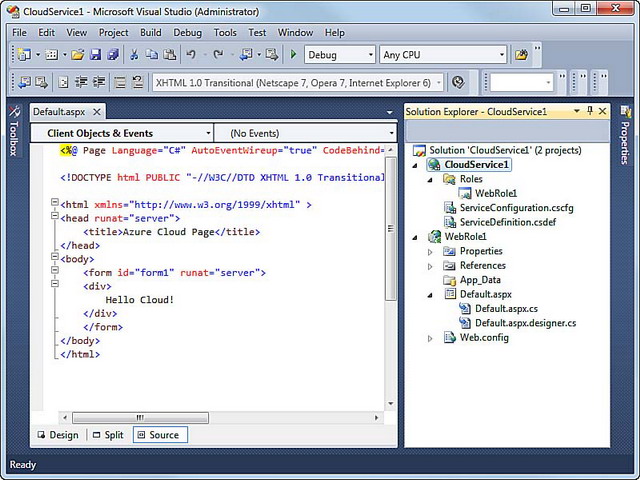Click the Navigate Backward icon
640x480 pixels.
(x=246, y=55)
